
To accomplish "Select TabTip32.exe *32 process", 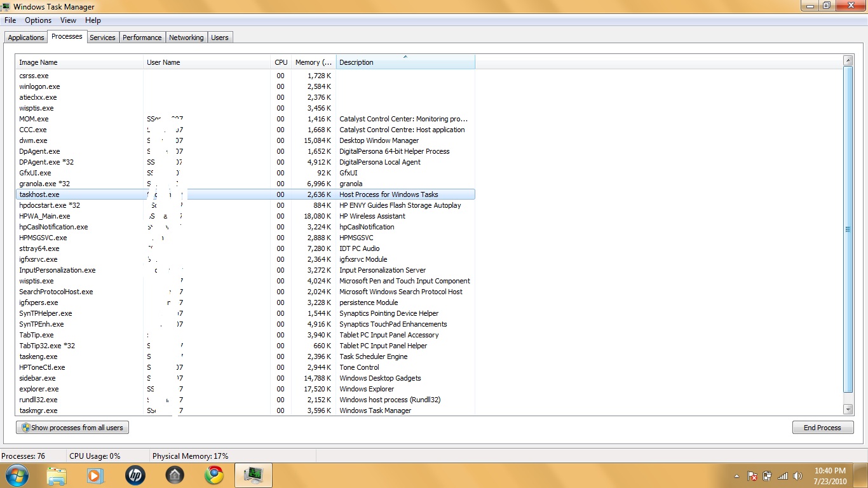I will click(245, 346).
